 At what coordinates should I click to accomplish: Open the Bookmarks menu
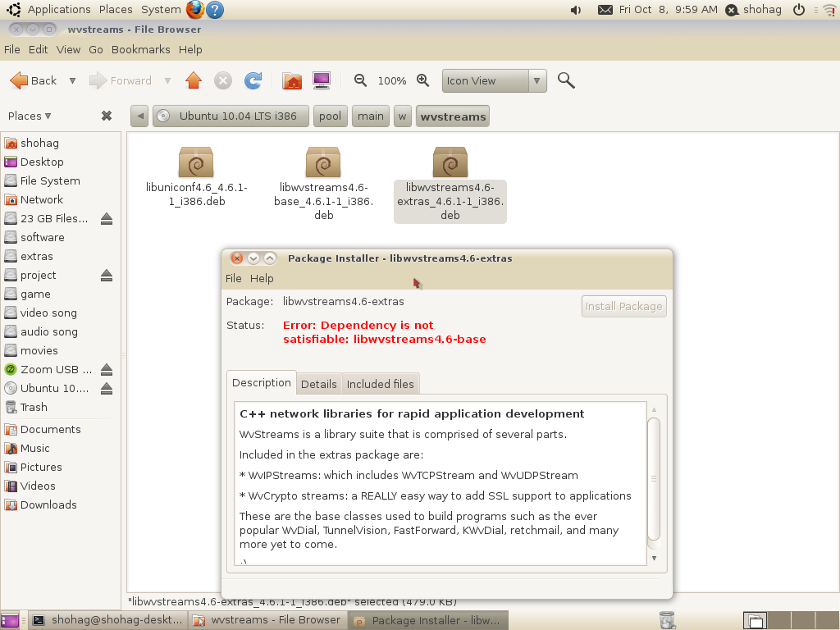[141, 50]
